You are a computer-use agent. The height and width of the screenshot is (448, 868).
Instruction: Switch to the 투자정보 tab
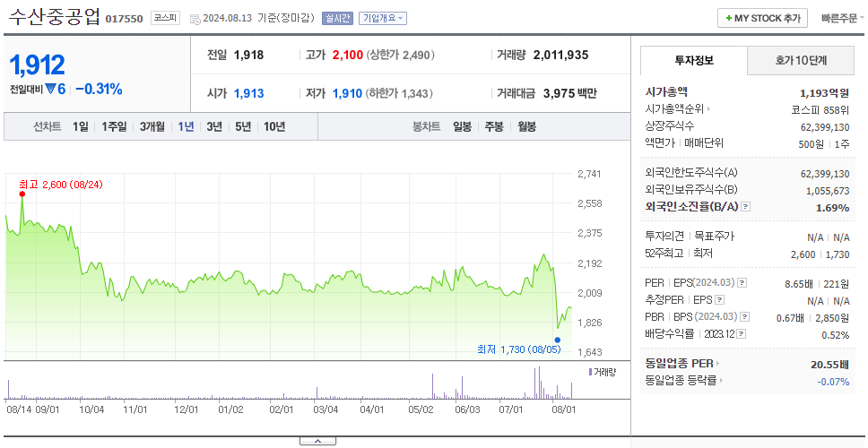(x=694, y=61)
